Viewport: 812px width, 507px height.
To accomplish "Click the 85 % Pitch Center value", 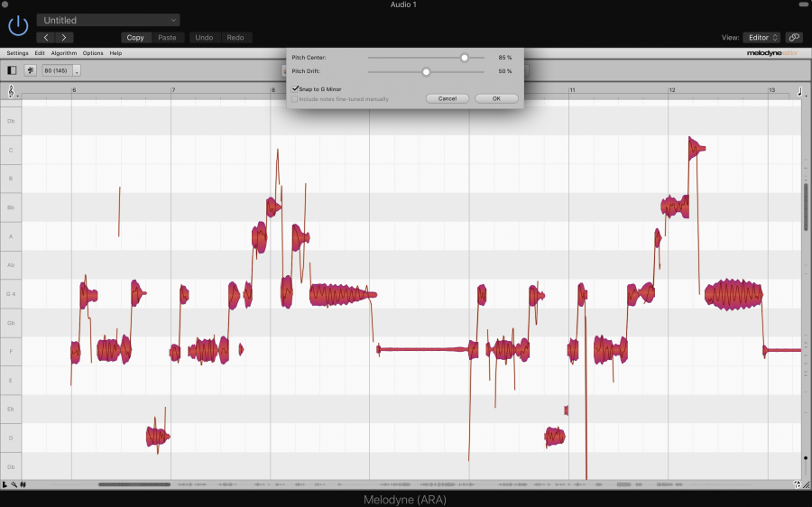I will tap(505, 58).
